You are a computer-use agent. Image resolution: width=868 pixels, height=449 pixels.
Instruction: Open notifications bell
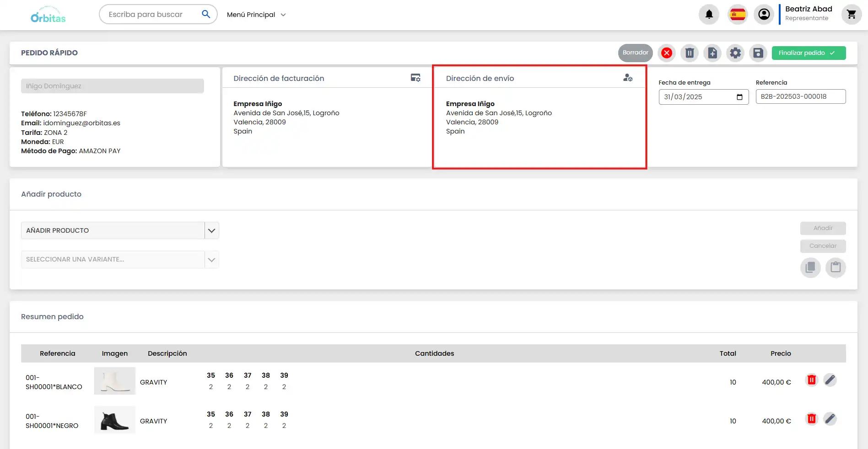tap(709, 15)
